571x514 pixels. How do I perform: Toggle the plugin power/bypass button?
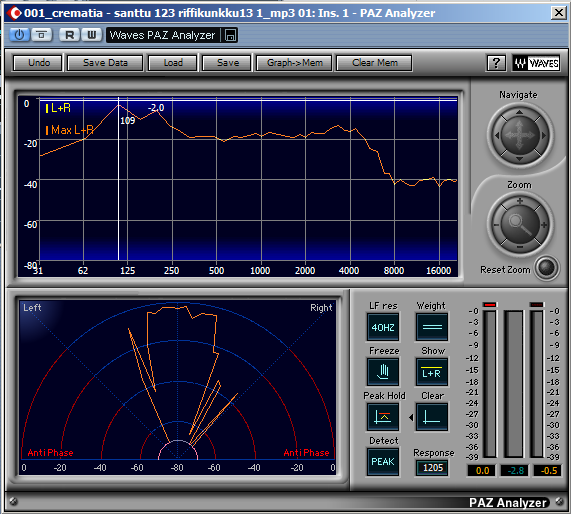tap(19, 35)
